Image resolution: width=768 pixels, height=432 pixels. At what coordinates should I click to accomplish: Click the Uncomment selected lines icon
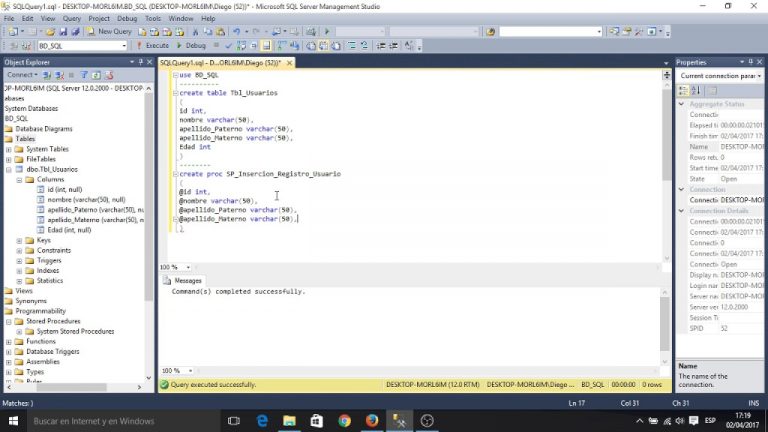(x=364, y=46)
